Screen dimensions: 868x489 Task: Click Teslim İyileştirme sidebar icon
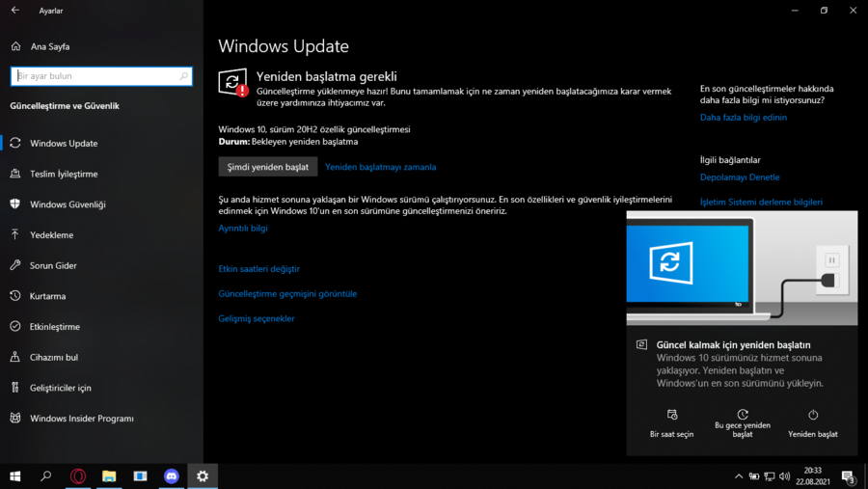point(14,174)
